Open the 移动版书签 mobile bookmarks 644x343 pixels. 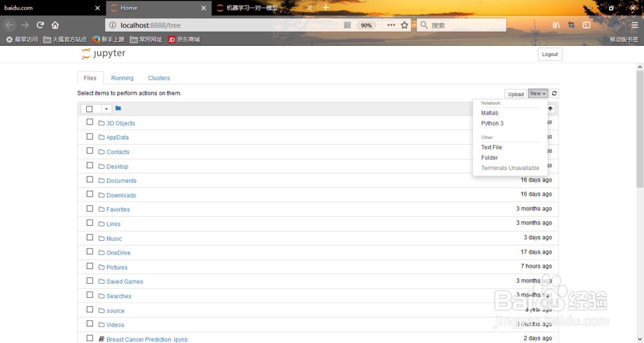click(622, 39)
